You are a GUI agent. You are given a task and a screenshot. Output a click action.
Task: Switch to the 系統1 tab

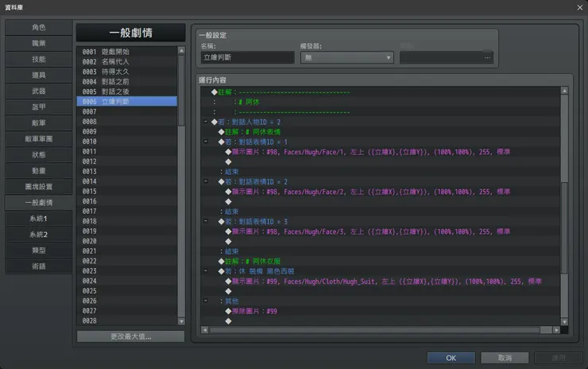[39, 219]
